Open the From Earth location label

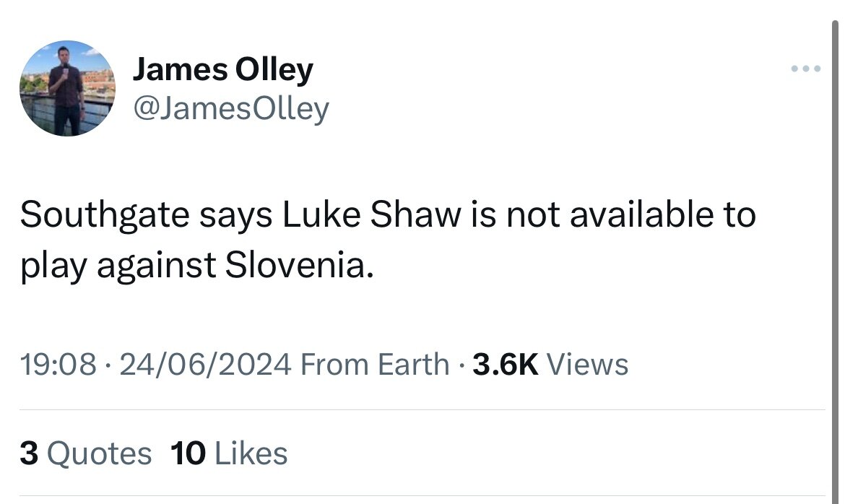tap(375, 365)
